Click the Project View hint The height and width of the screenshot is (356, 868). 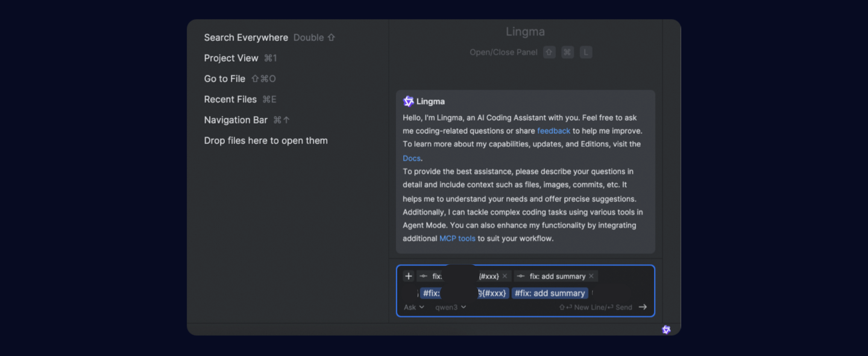(231, 58)
